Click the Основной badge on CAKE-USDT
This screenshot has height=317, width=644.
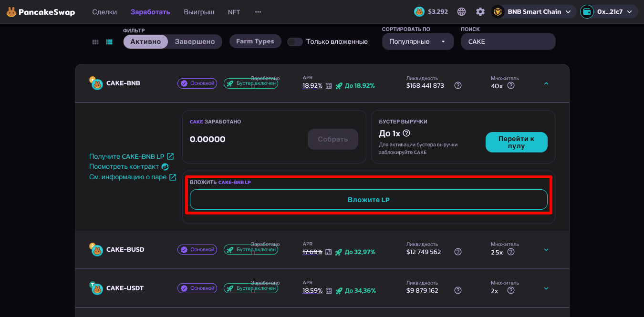(x=197, y=288)
